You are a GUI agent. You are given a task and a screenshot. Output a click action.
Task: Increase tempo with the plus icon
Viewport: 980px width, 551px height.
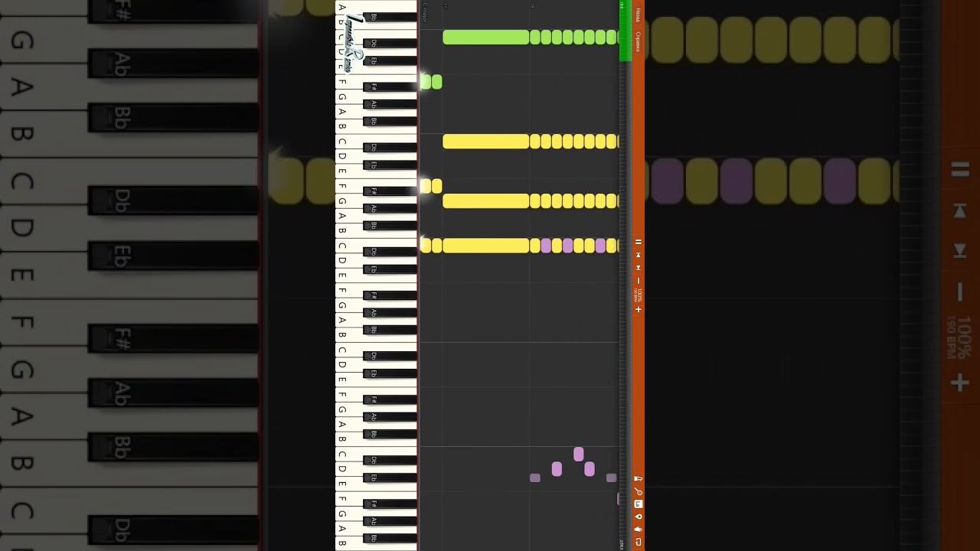639,310
